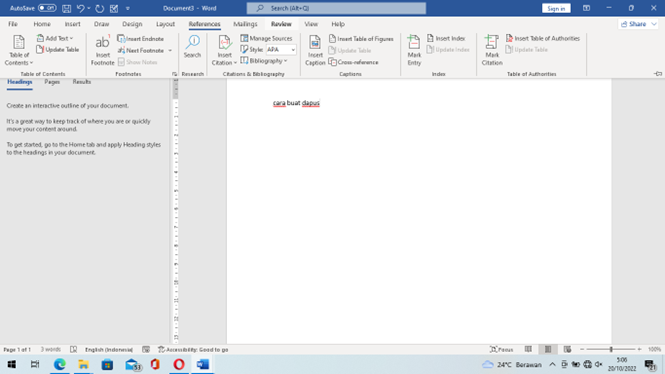Click Insert Index
The width and height of the screenshot is (665, 374).
pyautogui.click(x=446, y=38)
